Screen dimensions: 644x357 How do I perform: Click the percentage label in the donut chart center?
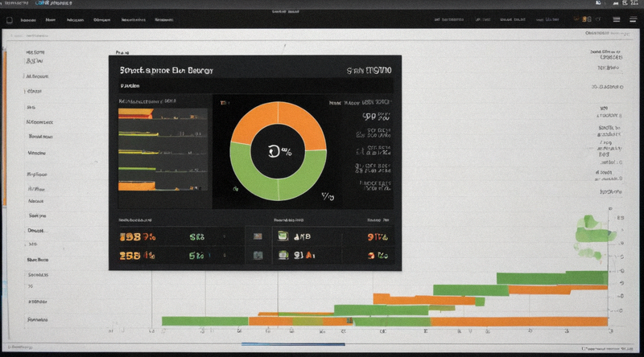279,152
